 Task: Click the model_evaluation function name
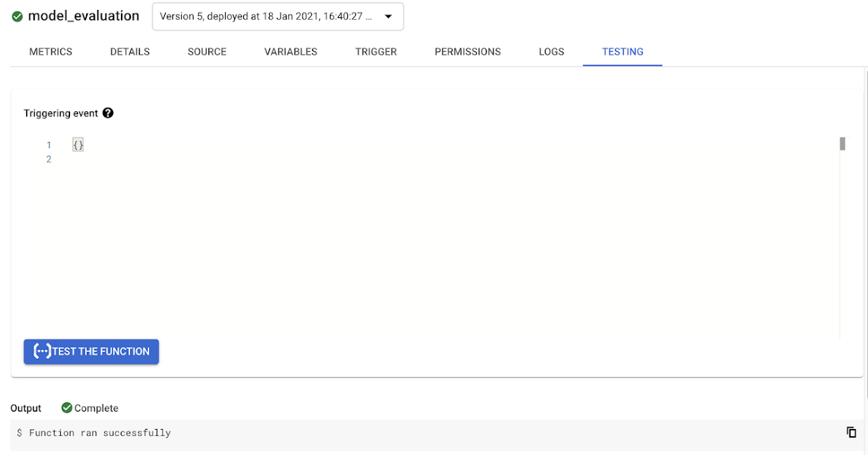coord(84,16)
